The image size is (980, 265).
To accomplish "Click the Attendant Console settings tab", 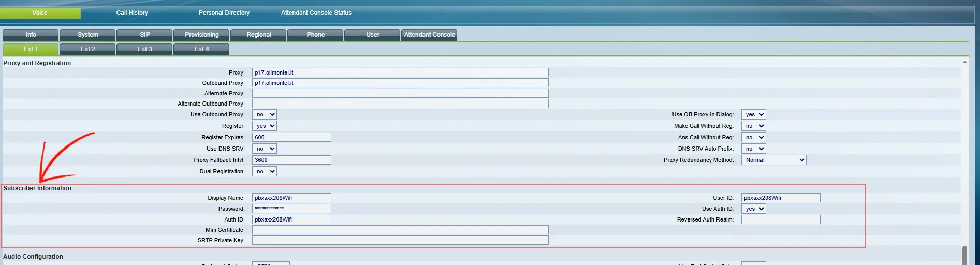I will tap(429, 35).
